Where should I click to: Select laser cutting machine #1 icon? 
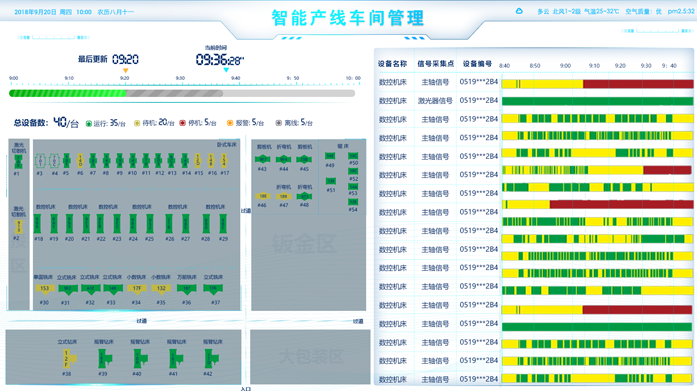(18, 161)
